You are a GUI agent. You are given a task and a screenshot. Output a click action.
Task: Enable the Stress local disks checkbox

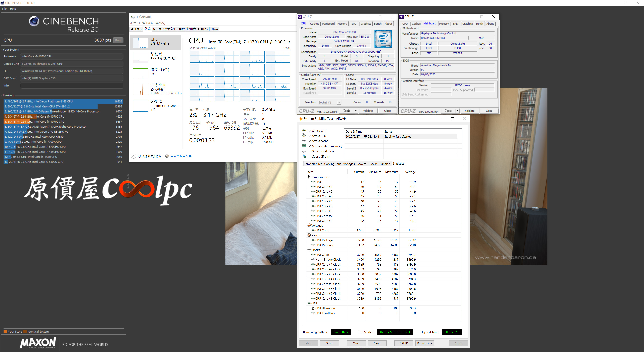click(x=310, y=151)
